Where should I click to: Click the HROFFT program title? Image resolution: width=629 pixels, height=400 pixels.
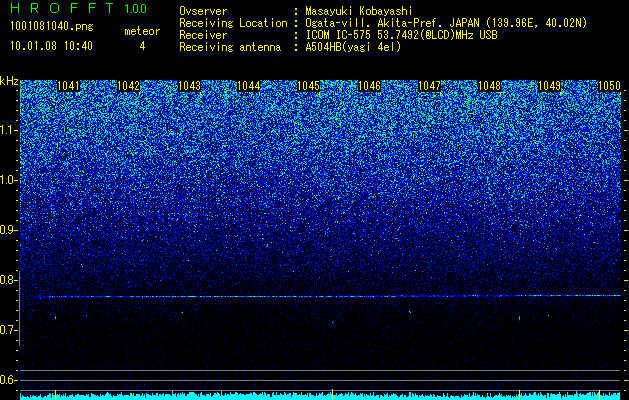pyautogui.click(x=62, y=8)
